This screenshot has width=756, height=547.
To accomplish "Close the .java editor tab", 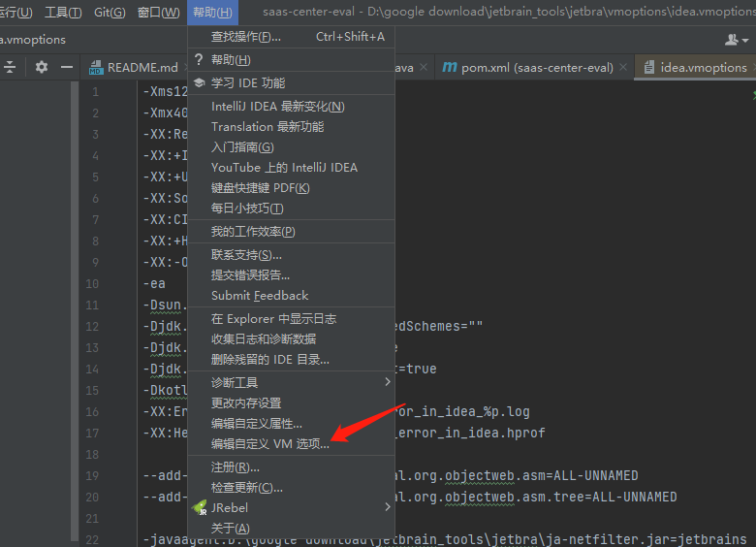I will point(424,67).
